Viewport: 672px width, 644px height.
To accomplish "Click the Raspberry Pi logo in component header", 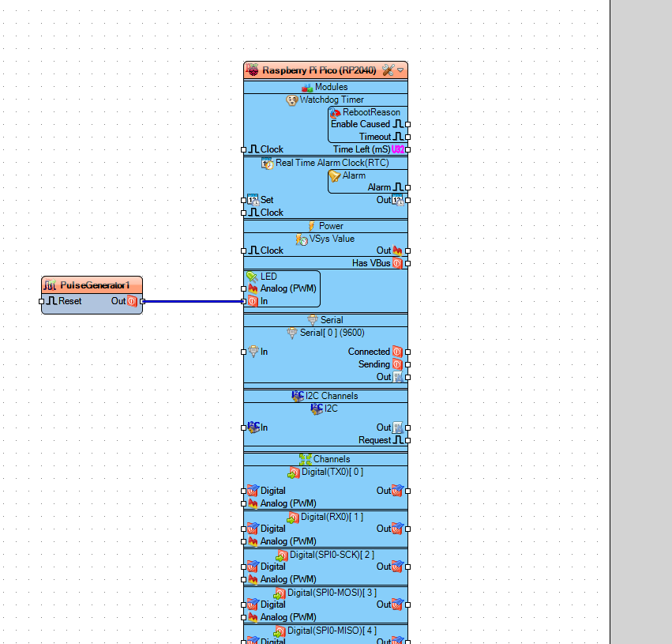I will coord(253,70).
